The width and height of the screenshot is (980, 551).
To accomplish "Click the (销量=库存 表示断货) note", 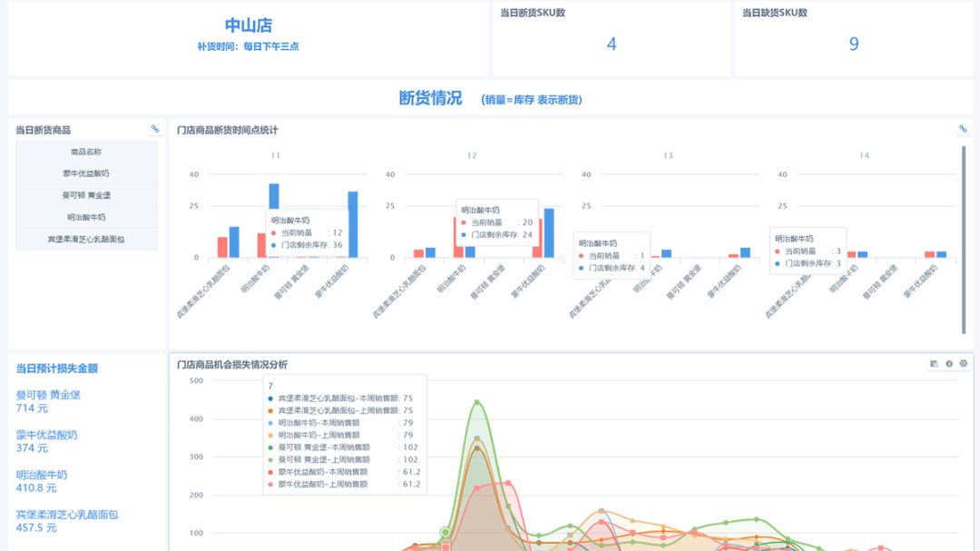I will pyautogui.click(x=531, y=100).
